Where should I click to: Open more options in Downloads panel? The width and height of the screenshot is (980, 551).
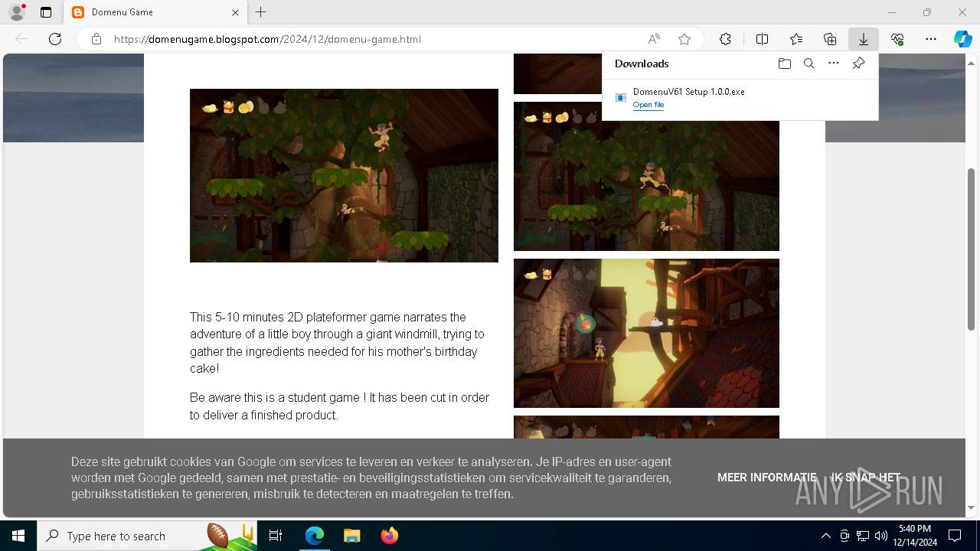(x=834, y=64)
